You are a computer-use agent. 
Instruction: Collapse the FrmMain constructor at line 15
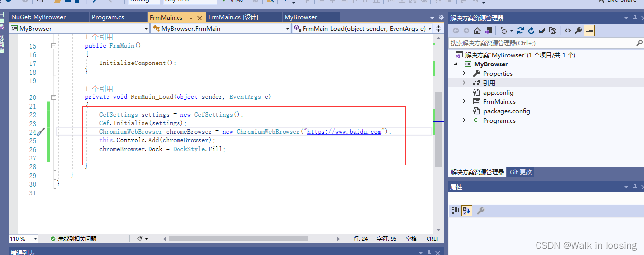53,46
